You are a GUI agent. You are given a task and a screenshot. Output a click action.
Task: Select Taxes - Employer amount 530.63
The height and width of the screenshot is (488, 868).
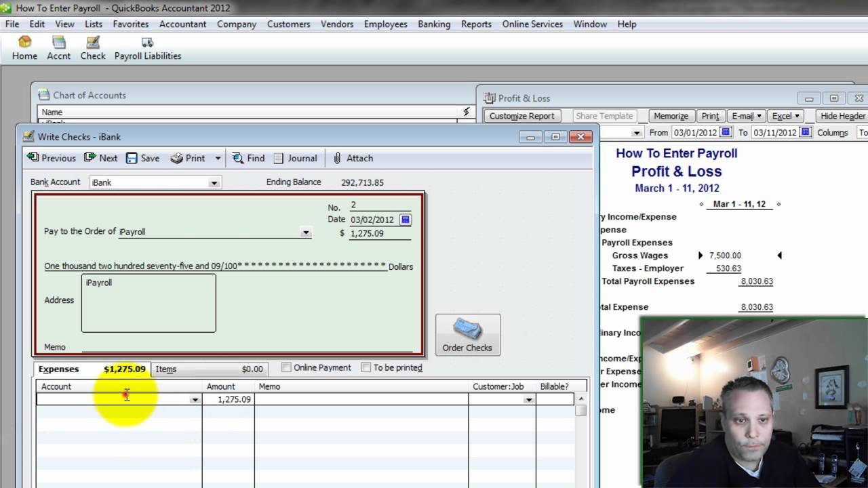(728, 268)
